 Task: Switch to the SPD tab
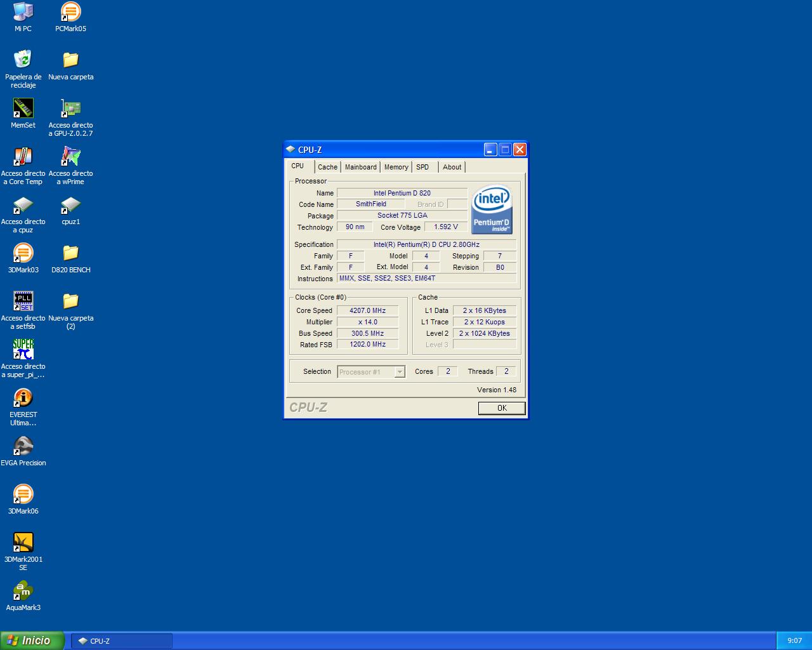[422, 167]
